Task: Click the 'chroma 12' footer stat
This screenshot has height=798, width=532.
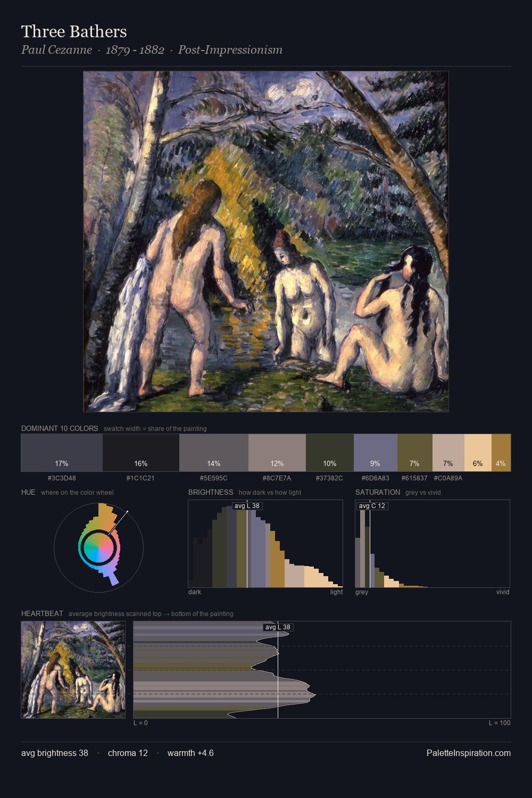Action: coord(128,753)
